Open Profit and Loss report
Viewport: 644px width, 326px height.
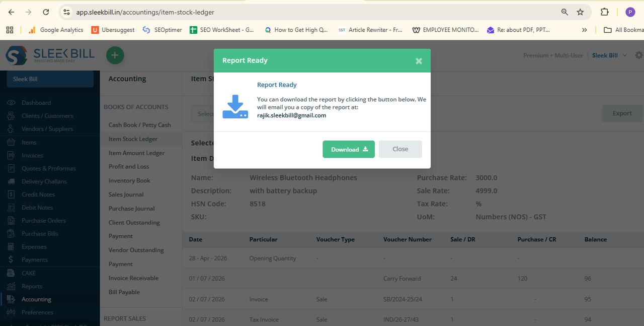129,167
